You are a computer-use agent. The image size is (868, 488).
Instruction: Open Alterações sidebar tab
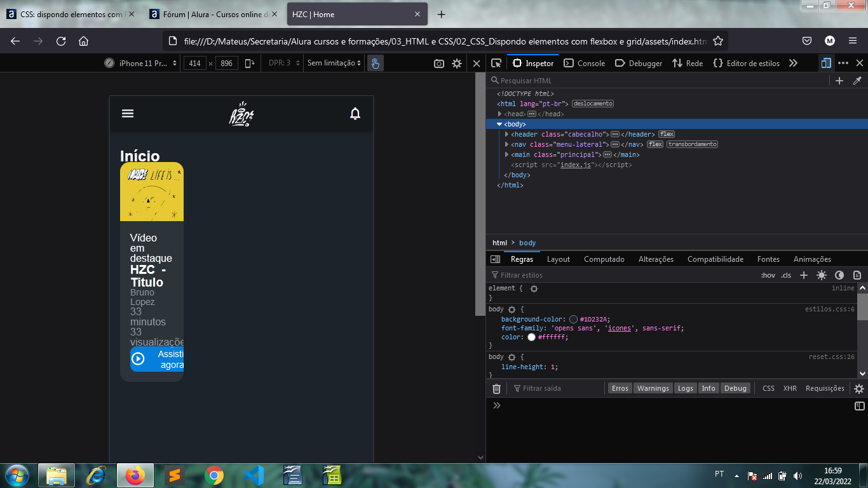(656, 259)
